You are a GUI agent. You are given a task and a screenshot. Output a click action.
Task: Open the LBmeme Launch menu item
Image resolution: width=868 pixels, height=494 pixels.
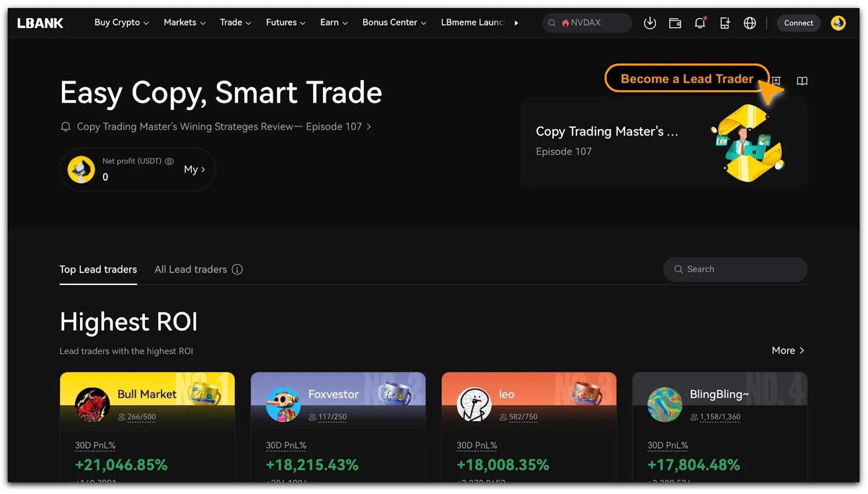click(x=473, y=22)
